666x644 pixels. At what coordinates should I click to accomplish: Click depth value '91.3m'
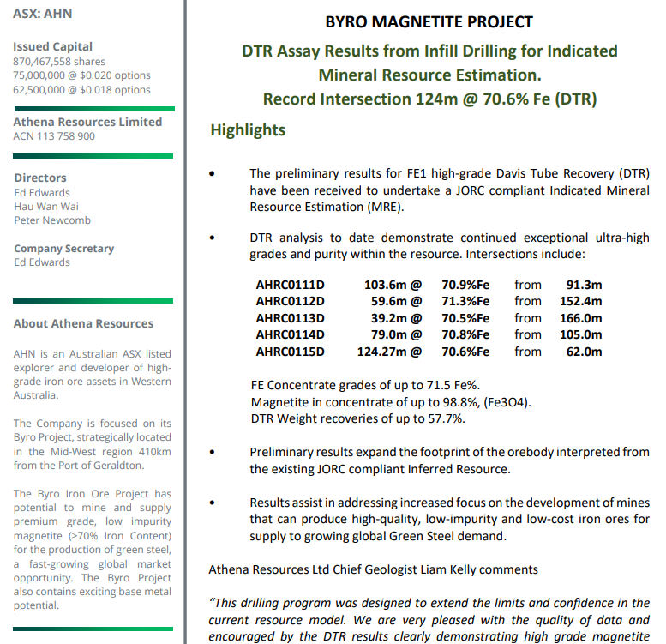584,285
